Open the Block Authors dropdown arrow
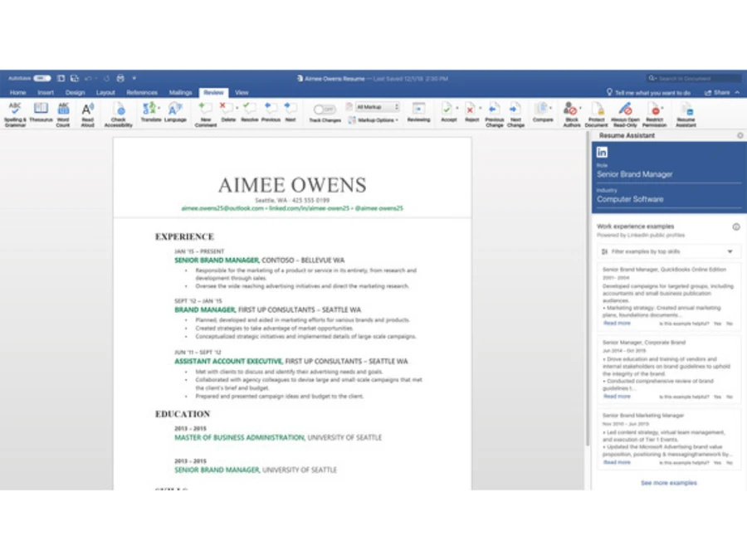Viewport: 747px width, 560px height. (580, 108)
